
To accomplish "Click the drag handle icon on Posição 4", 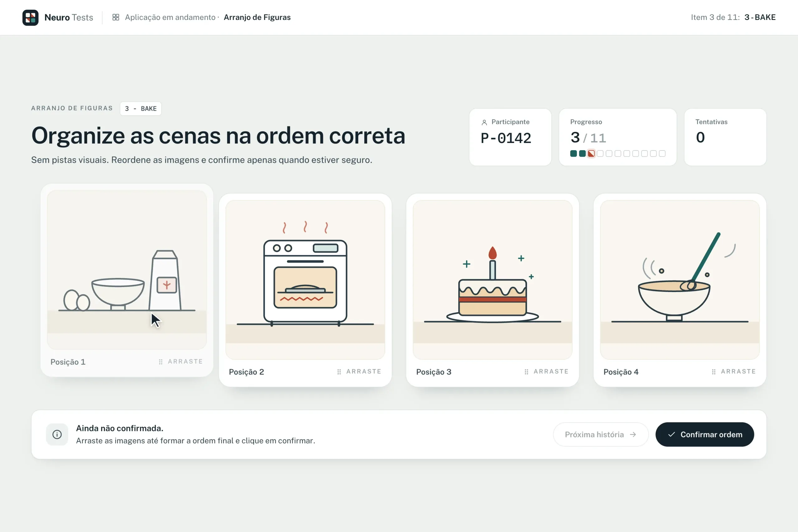I will pyautogui.click(x=714, y=371).
